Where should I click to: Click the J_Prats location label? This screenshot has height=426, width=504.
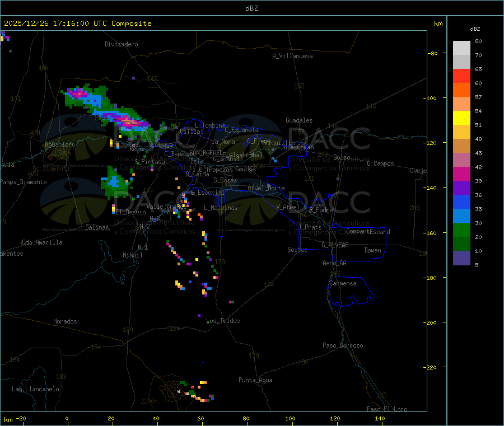[310, 227]
